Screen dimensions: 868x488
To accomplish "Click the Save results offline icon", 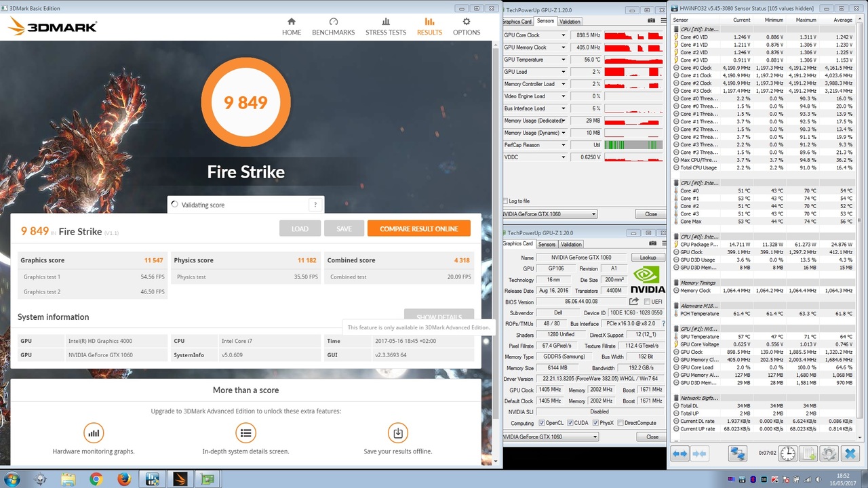I will pyautogui.click(x=398, y=432).
